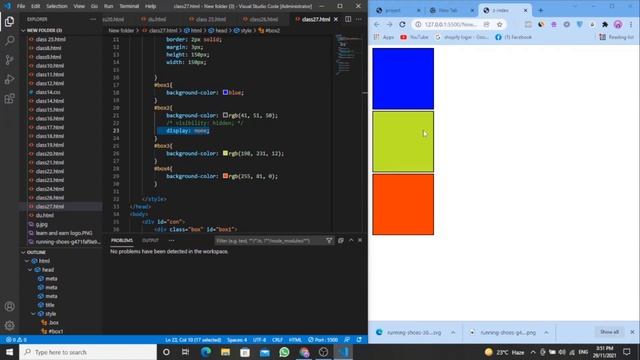Click yellow-green rgb swatch in #box3 rule

tap(225, 153)
